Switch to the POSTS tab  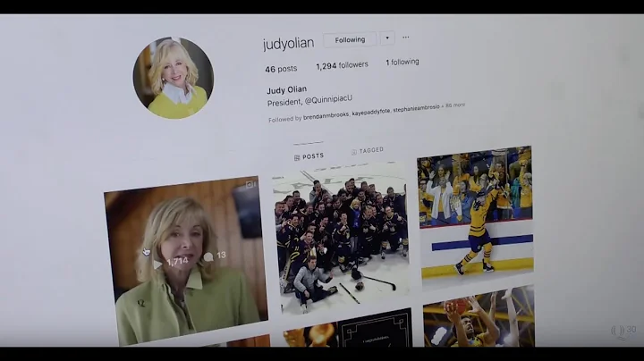309,156
